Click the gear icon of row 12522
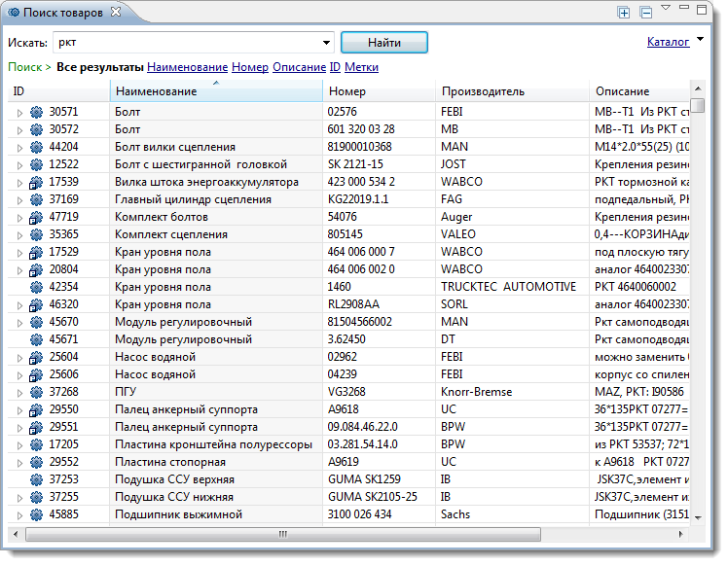Screen dimensions: 728x565 (36, 164)
